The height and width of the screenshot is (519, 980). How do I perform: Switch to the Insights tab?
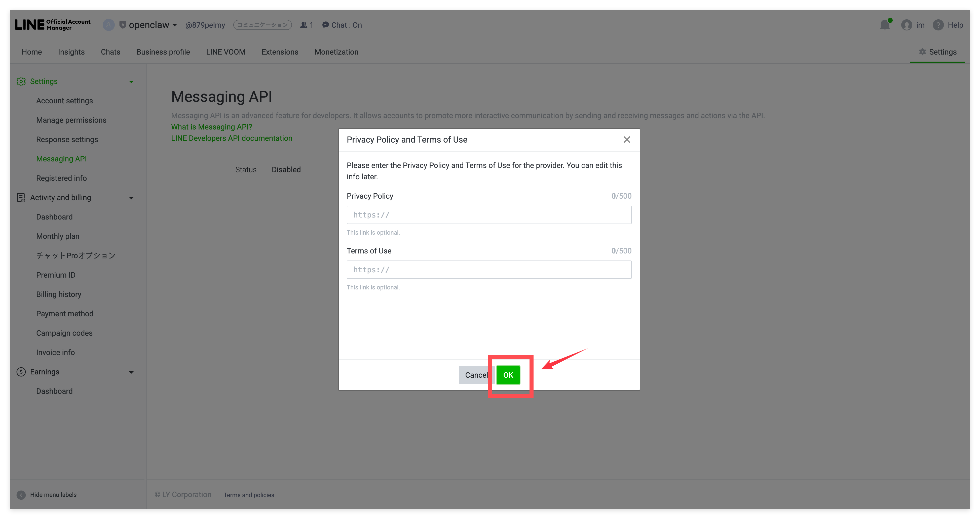point(71,52)
